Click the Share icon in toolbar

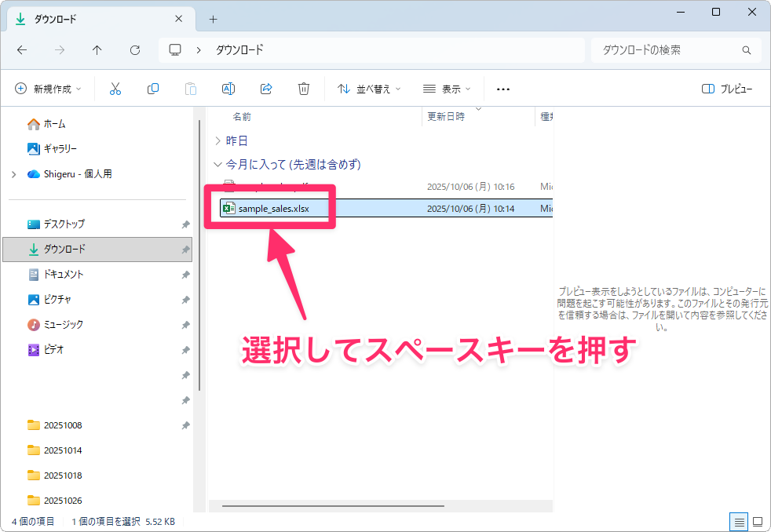(266, 89)
